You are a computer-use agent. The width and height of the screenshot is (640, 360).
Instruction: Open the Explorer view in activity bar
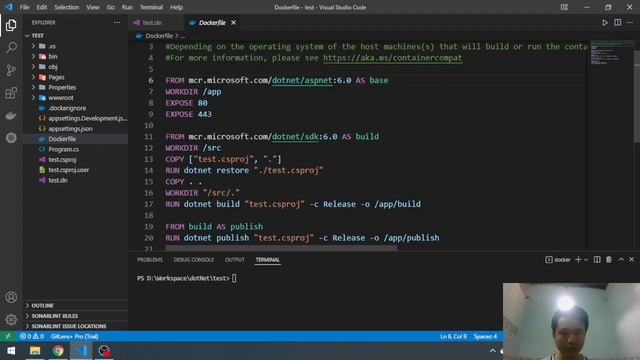tap(11, 25)
